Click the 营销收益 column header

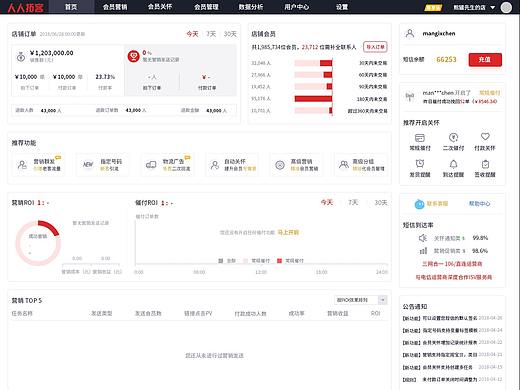pos(337,313)
